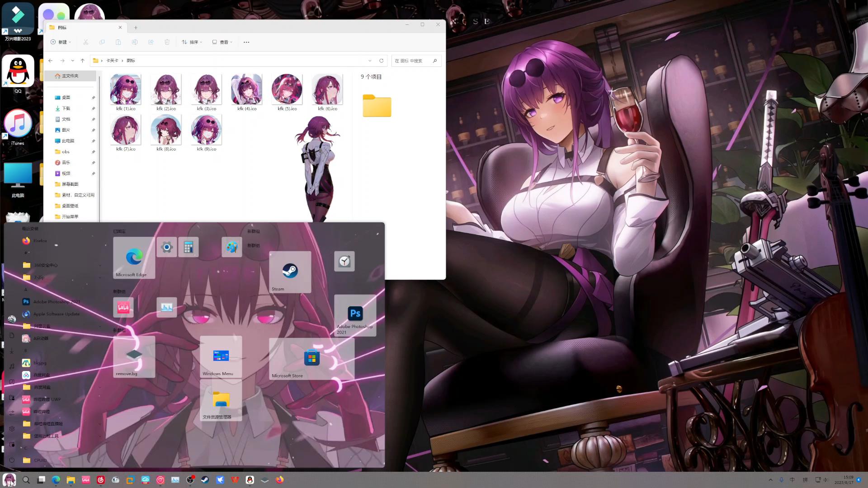The height and width of the screenshot is (488, 868).
Task: Click Firefox icon on the taskbar
Action: [280, 480]
